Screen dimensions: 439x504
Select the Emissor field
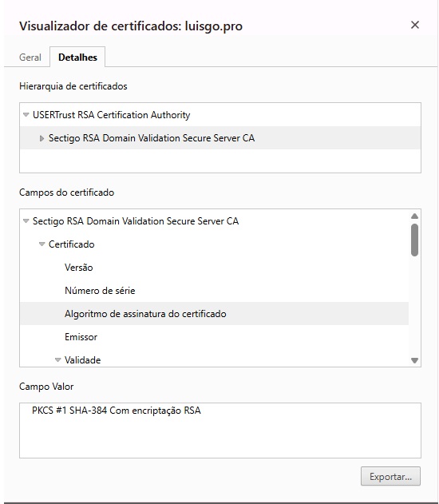(x=81, y=337)
